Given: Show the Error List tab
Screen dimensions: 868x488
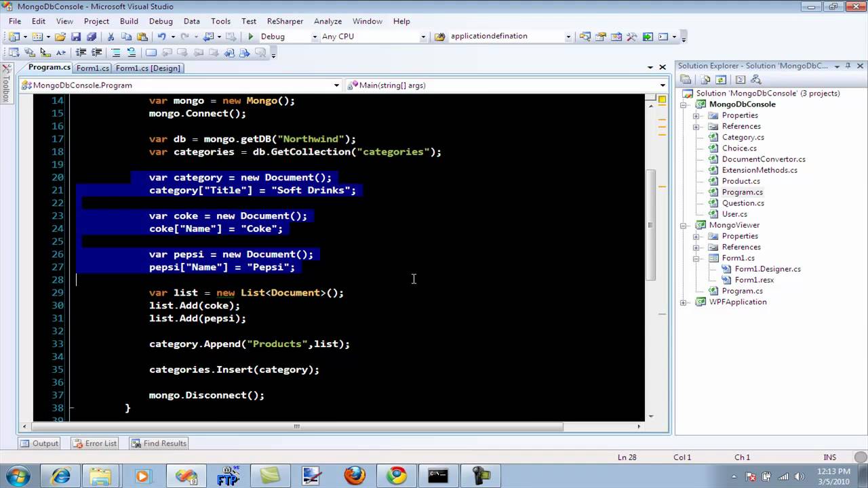Looking at the screenshot, I should 94,443.
